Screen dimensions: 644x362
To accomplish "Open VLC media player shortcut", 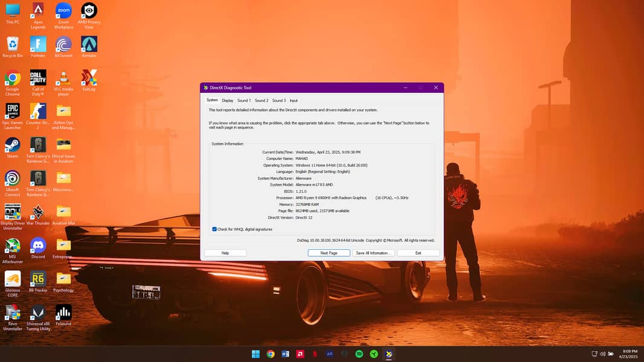I will [x=63, y=83].
